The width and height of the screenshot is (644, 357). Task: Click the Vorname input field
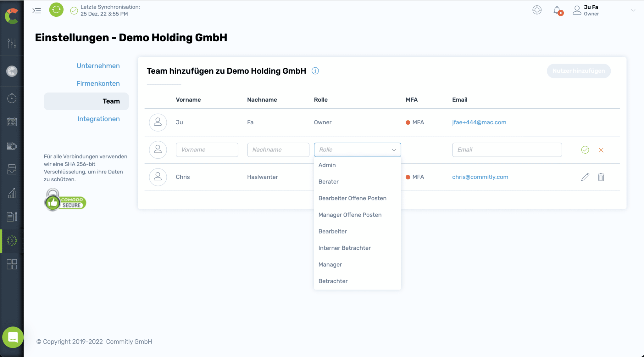point(207,150)
